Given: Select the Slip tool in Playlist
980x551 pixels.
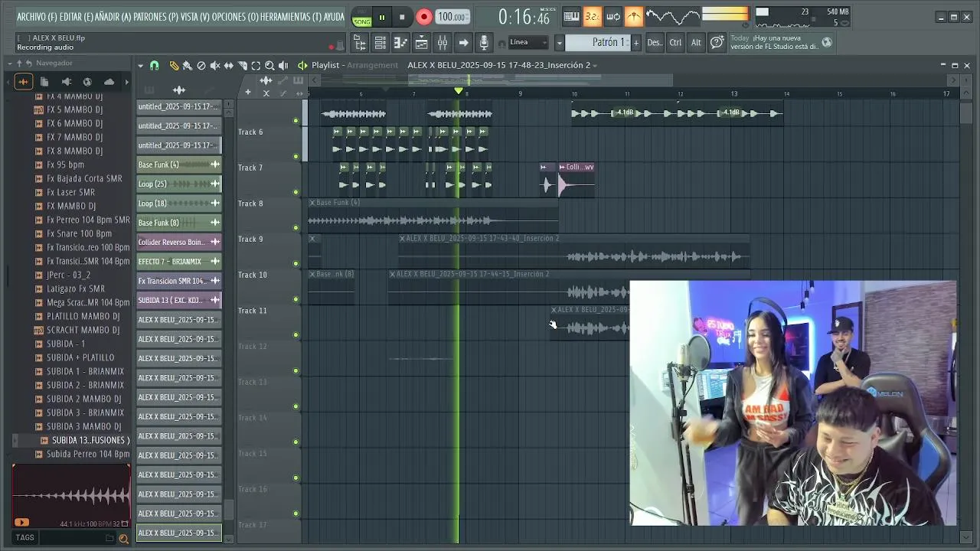Looking at the screenshot, I should [228, 66].
